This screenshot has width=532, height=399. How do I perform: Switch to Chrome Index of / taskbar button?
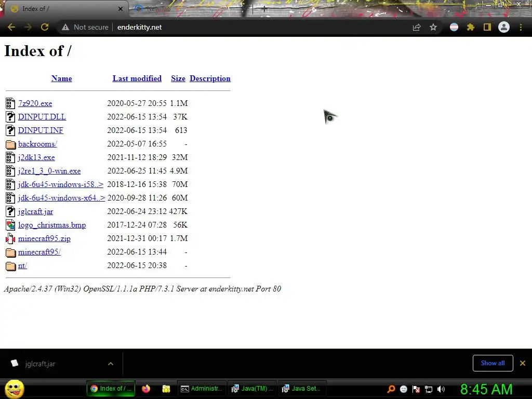pyautogui.click(x=111, y=389)
